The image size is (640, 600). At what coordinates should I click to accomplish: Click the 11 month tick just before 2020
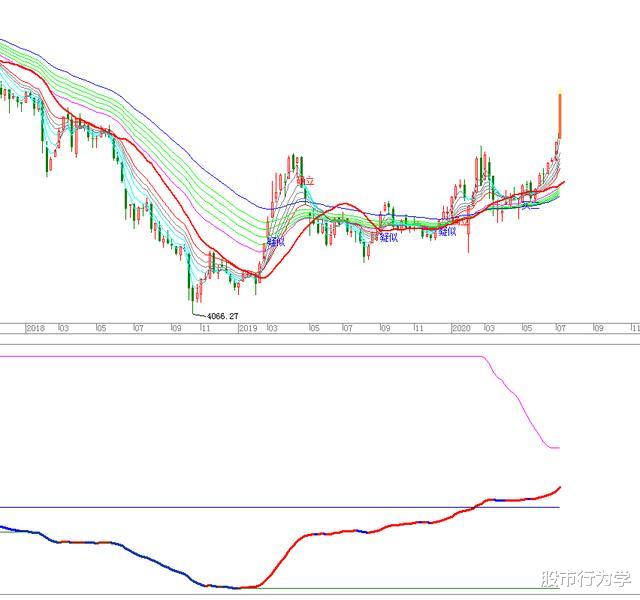[419, 328]
